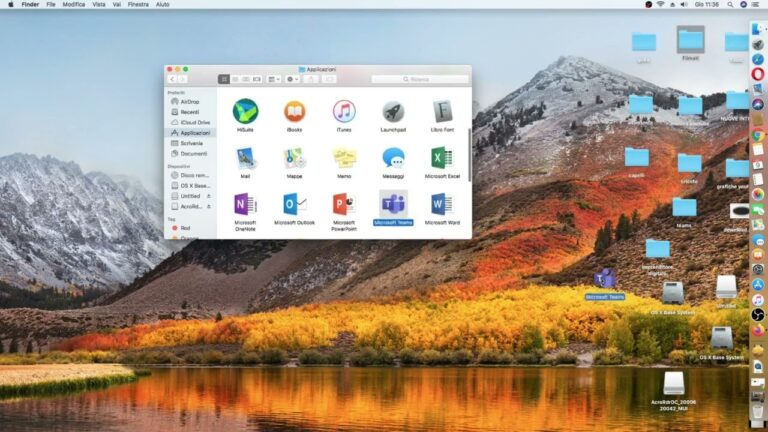Open the arrange-by dropdown in Finder toolbar
The image size is (768, 432).
coord(274,79)
